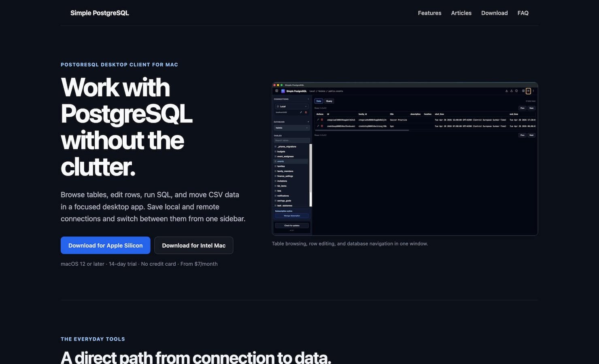Open the three-dot more menu in app header
Image resolution: width=599 pixels, height=364 pixels.
[x=533, y=91]
